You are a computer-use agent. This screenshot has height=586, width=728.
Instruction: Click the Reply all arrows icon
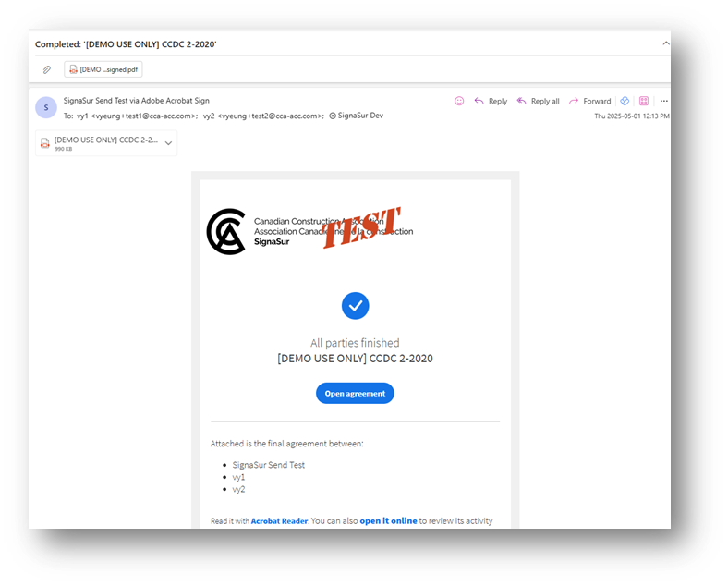point(521,101)
